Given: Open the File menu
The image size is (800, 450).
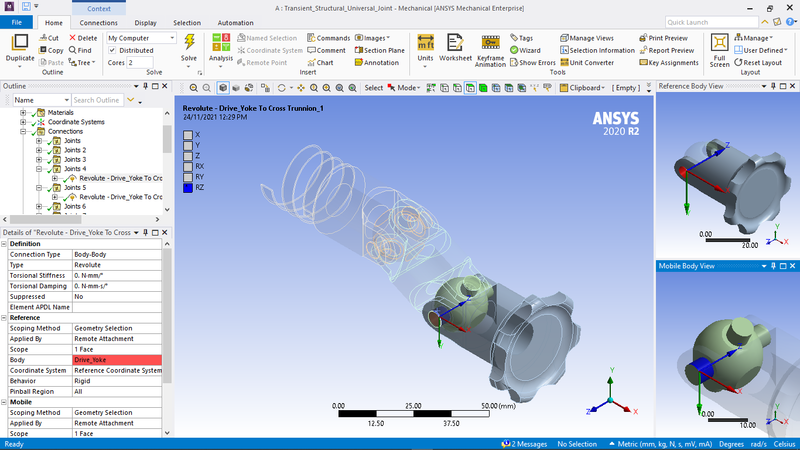Looking at the screenshot, I should (x=17, y=22).
